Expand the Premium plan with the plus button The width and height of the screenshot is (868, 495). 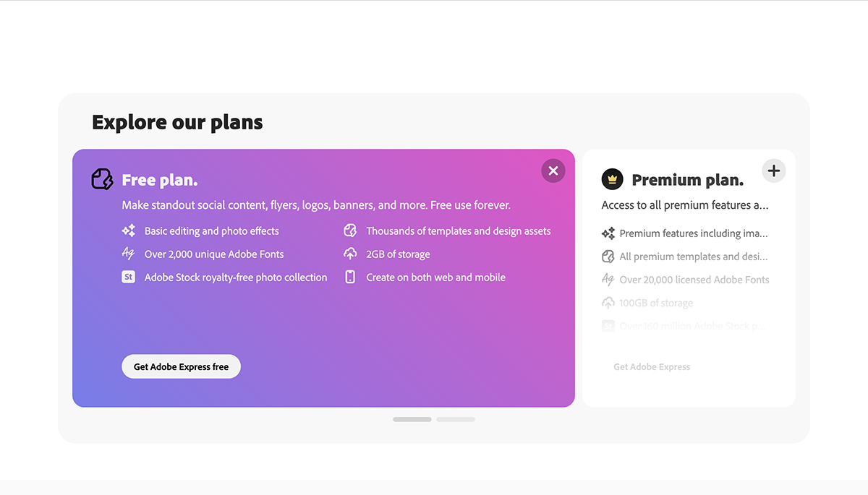point(773,171)
